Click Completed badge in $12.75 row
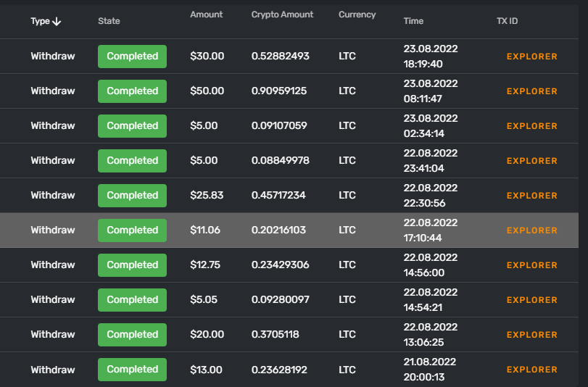 [x=133, y=265]
